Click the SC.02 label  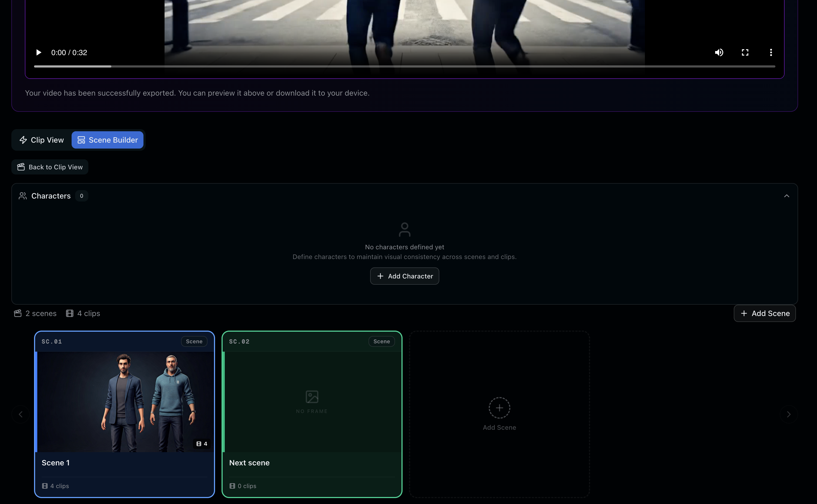click(x=239, y=341)
